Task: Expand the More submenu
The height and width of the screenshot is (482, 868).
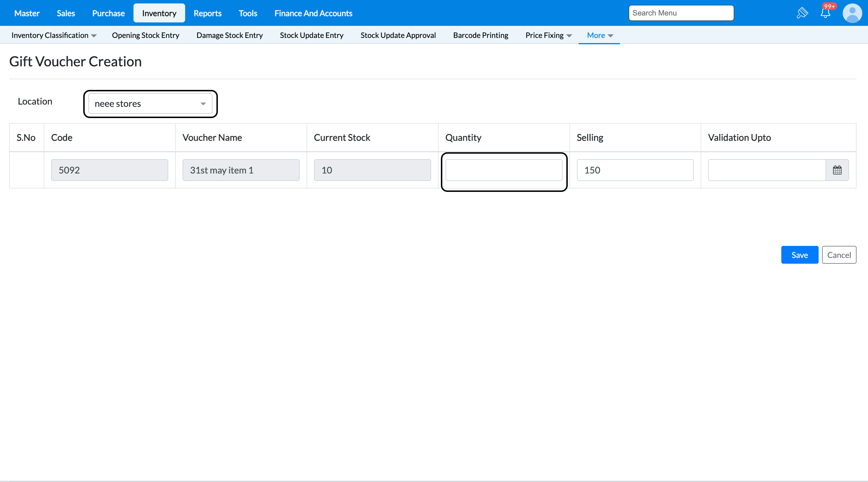Action: pyautogui.click(x=599, y=35)
